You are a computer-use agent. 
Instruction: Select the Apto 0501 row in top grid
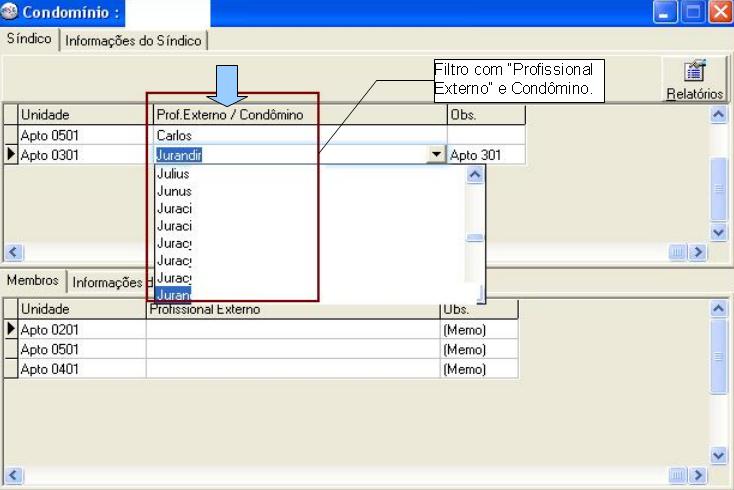pyautogui.click(x=80, y=135)
